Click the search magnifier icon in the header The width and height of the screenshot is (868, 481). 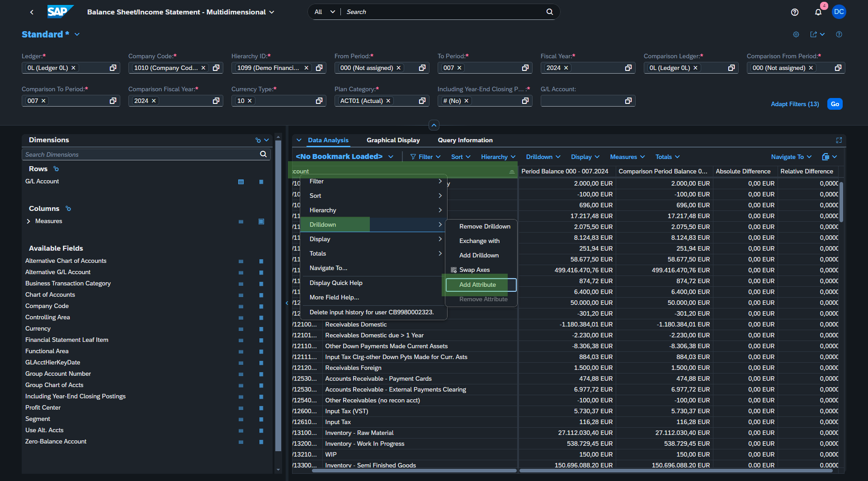click(550, 12)
